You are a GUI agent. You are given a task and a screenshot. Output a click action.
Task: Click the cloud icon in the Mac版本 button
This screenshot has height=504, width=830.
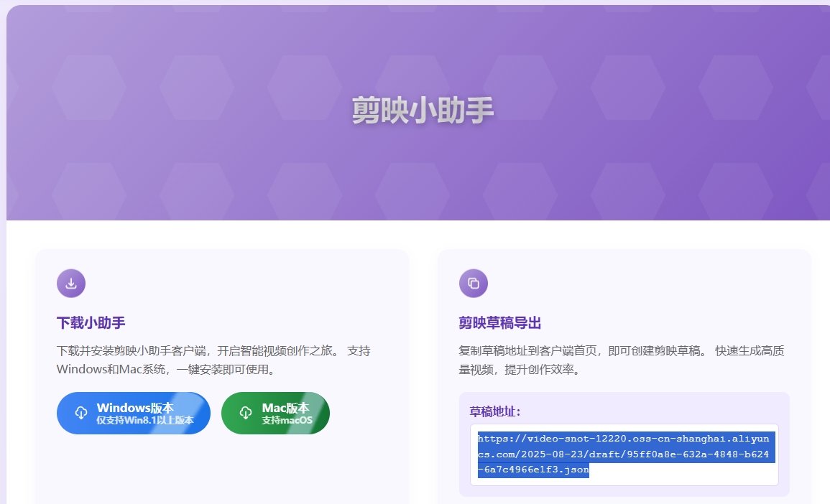click(246, 413)
